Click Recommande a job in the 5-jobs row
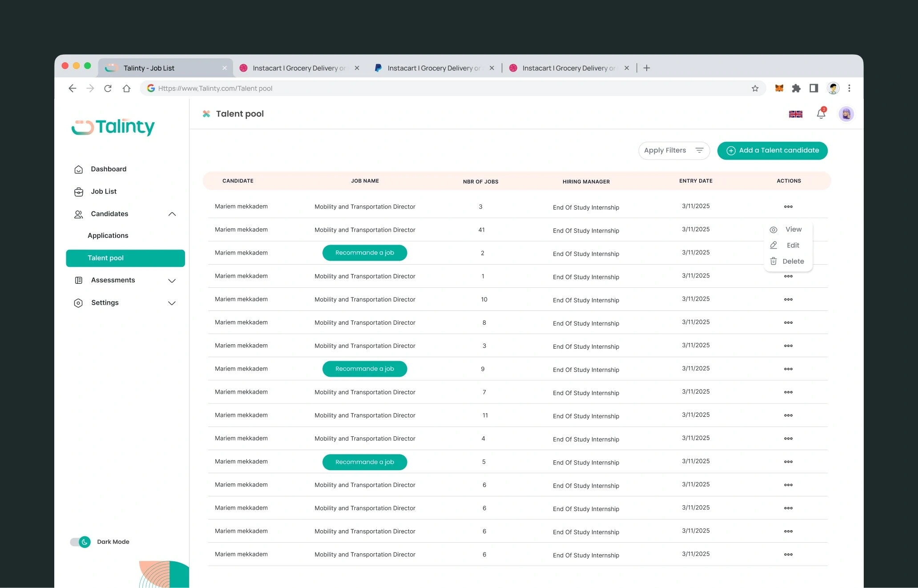The image size is (918, 588). click(x=364, y=462)
